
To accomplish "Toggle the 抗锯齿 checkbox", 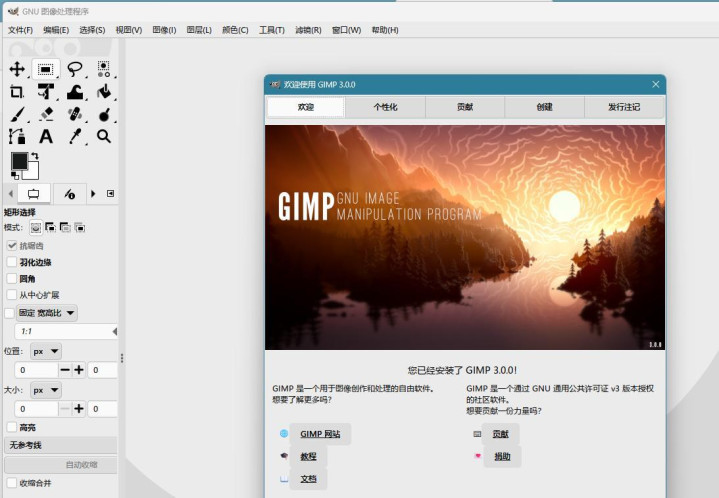I will tap(12, 246).
